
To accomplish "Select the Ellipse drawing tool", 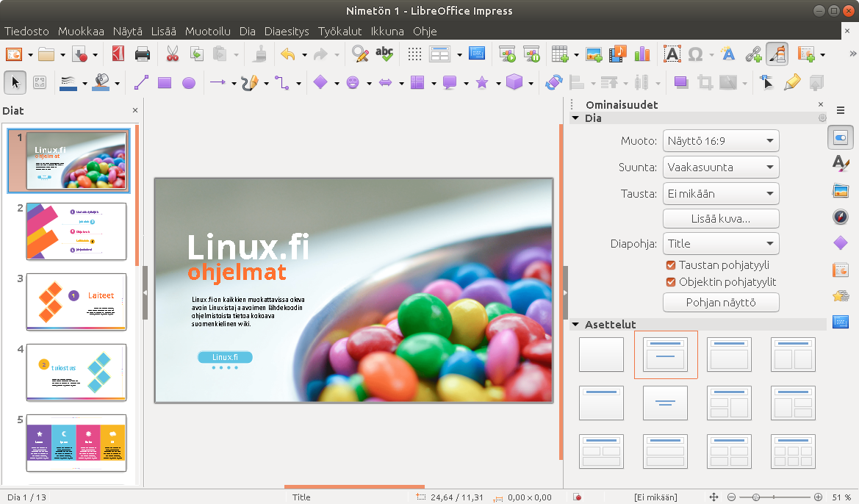I will tap(189, 83).
